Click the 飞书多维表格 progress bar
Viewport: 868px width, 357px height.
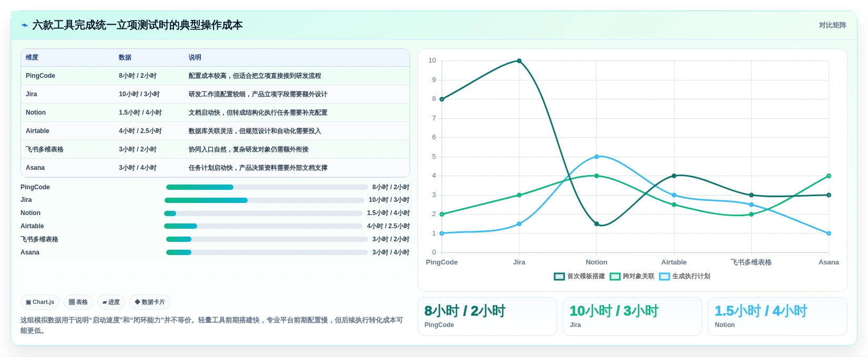coord(267,239)
